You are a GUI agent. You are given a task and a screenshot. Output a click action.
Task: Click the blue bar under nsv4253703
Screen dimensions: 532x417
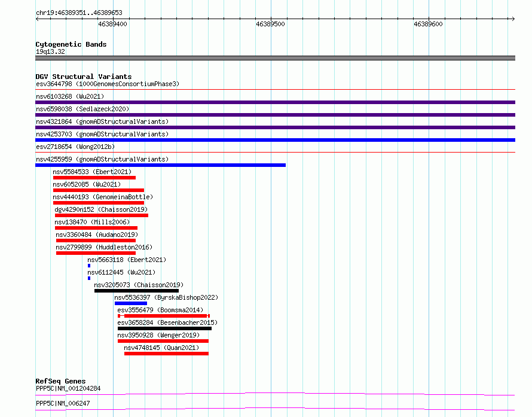click(x=275, y=140)
